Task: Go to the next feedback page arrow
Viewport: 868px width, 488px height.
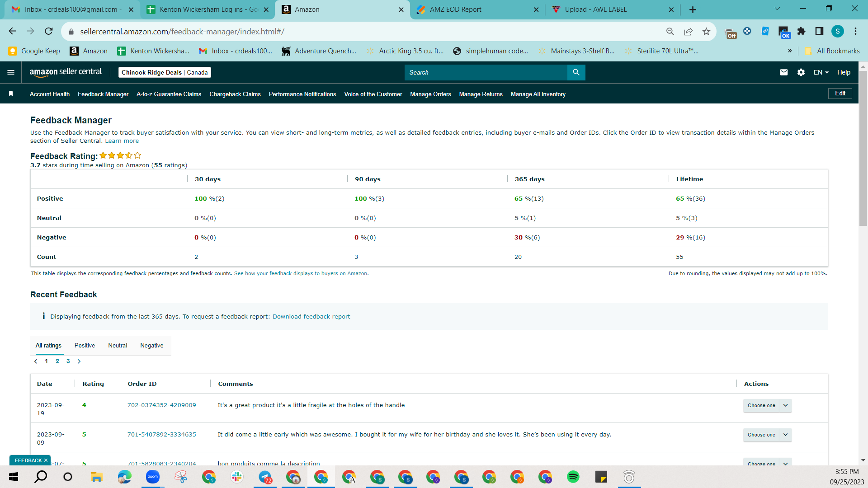Action: click(x=79, y=361)
